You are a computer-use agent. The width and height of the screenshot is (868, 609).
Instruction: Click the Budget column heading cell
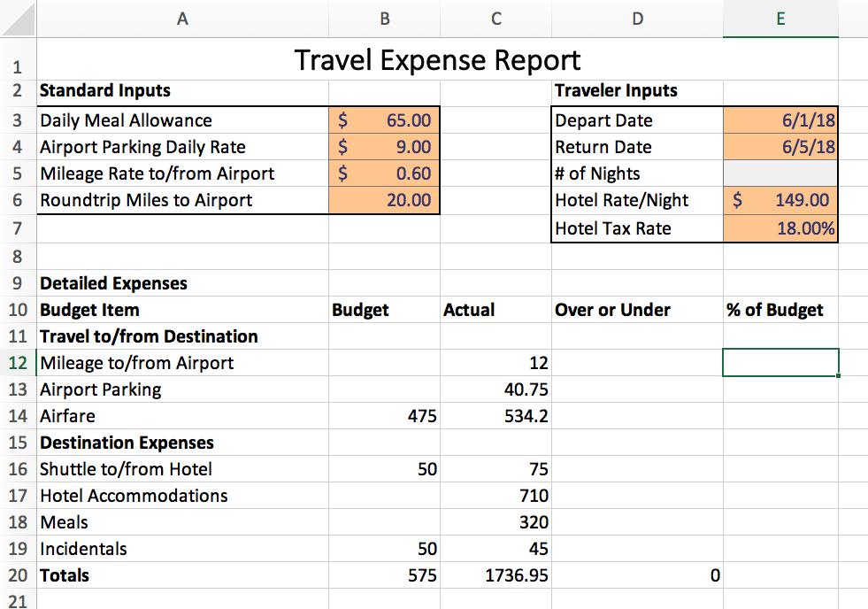(385, 310)
